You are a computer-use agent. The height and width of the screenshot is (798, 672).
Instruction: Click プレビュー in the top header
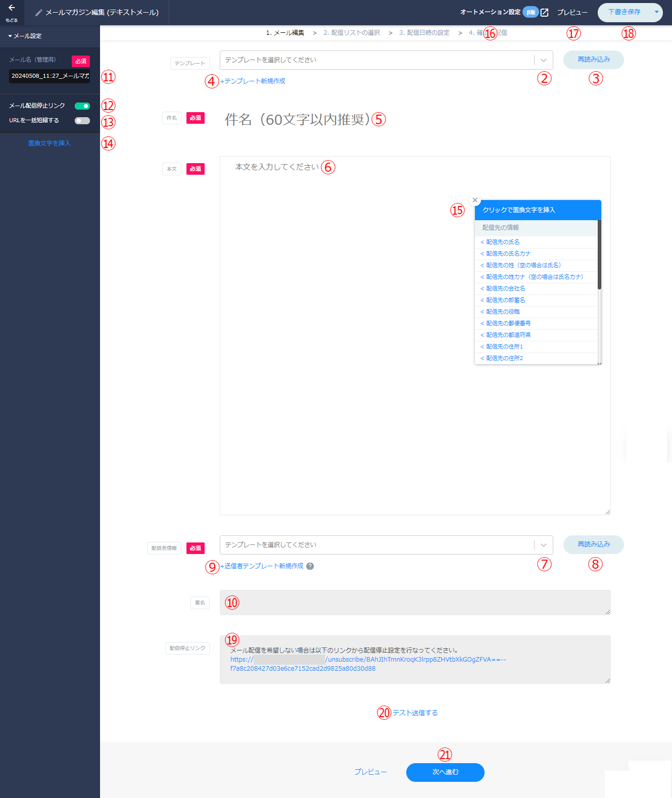572,13
